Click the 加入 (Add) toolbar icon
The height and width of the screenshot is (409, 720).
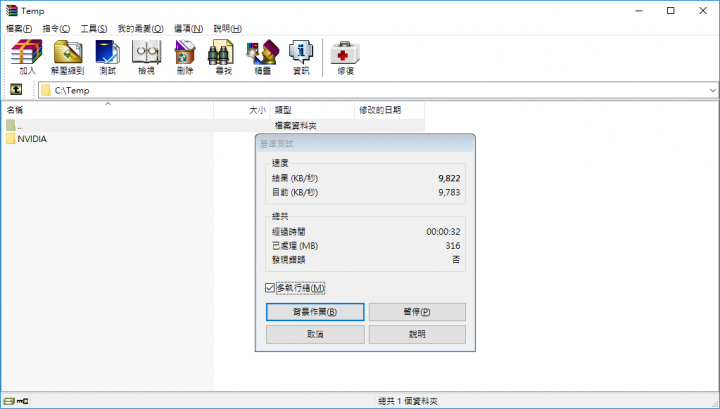[27, 57]
